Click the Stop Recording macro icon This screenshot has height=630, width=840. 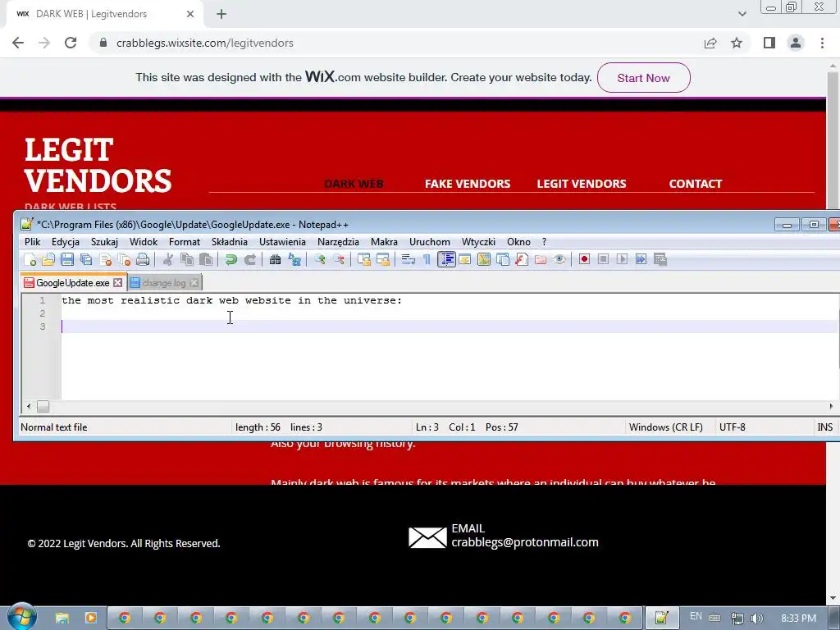pos(603,260)
